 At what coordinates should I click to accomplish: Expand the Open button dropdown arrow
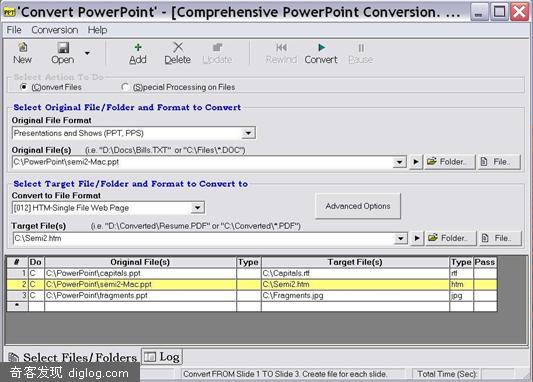click(x=87, y=53)
